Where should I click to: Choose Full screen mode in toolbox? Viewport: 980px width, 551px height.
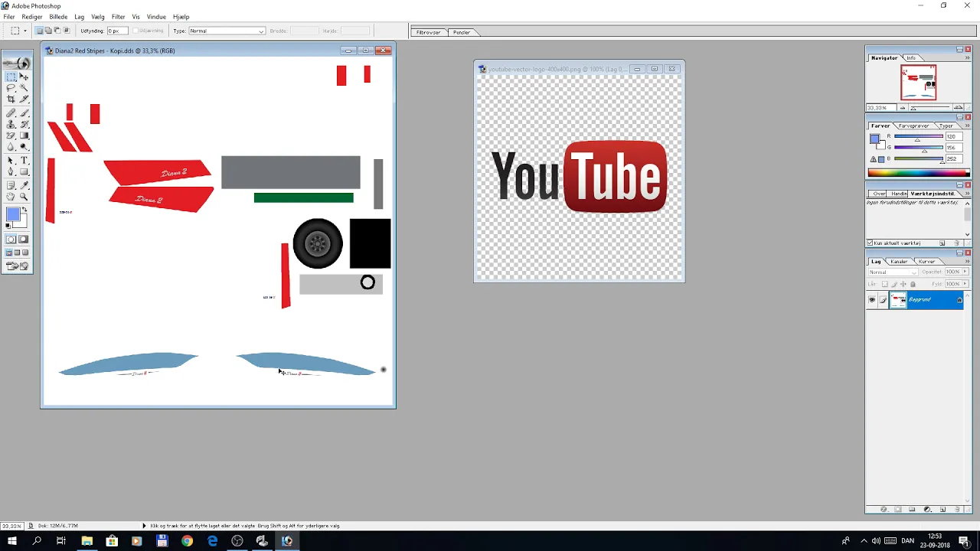(x=25, y=253)
